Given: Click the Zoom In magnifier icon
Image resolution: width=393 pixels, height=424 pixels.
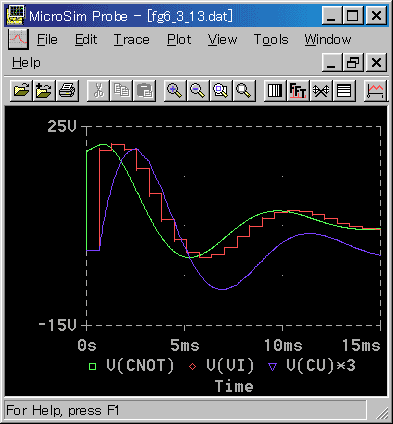Looking at the screenshot, I should point(175,91).
